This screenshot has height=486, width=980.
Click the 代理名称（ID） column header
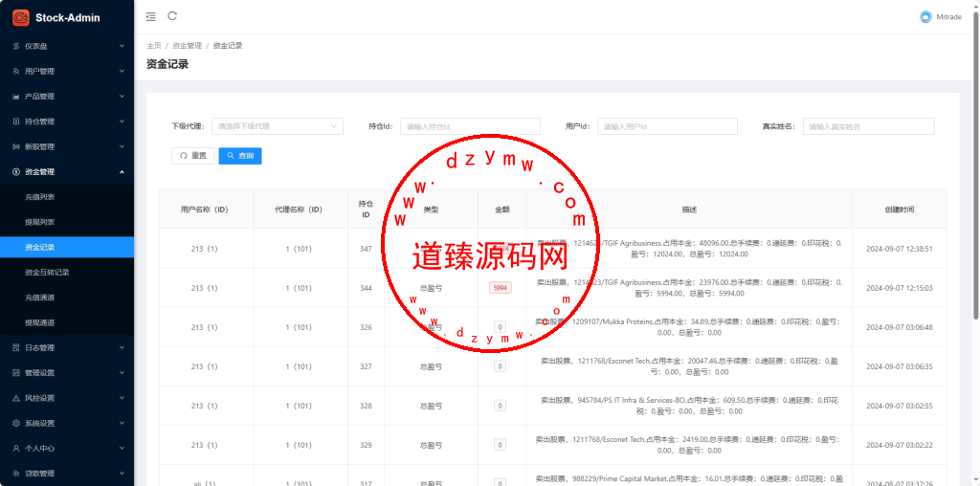(299, 210)
